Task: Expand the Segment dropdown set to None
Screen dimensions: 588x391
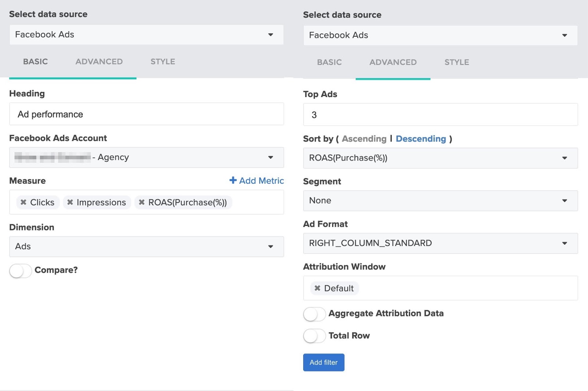Action: [440, 201]
